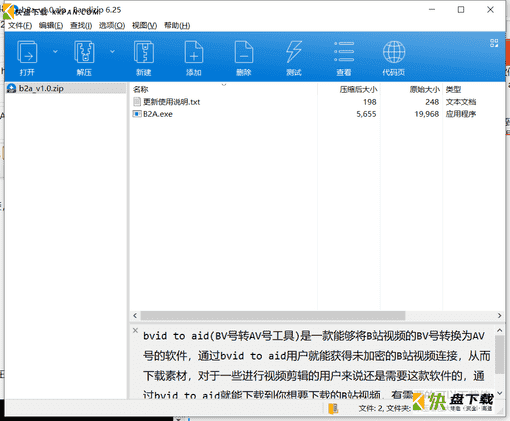This screenshot has height=421, width=510.
Task: Open the 帮助(H) menu
Action: pyautogui.click(x=177, y=26)
